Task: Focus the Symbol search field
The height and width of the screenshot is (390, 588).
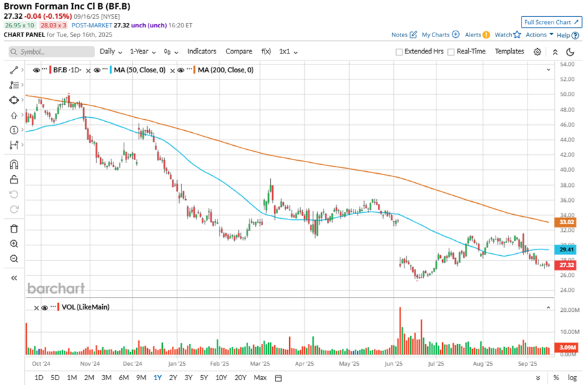Action: (51, 51)
